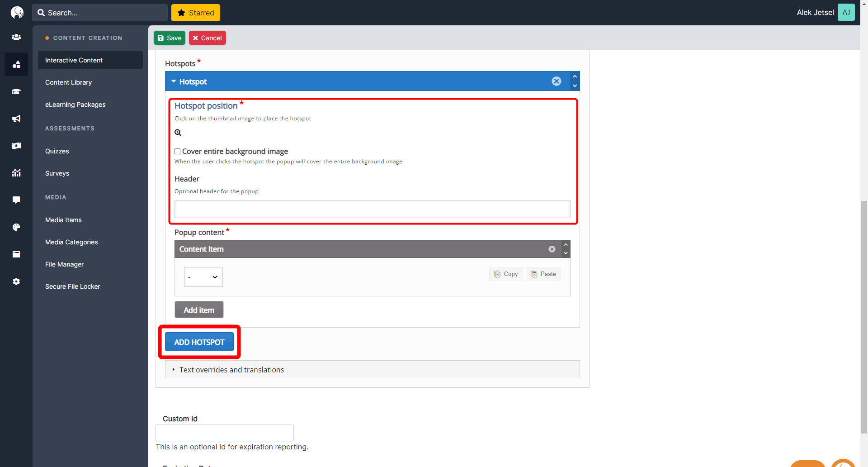This screenshot has width=868, height=467.
Task: Move the Hotspot up with arrow
Action: click(575, 76)
